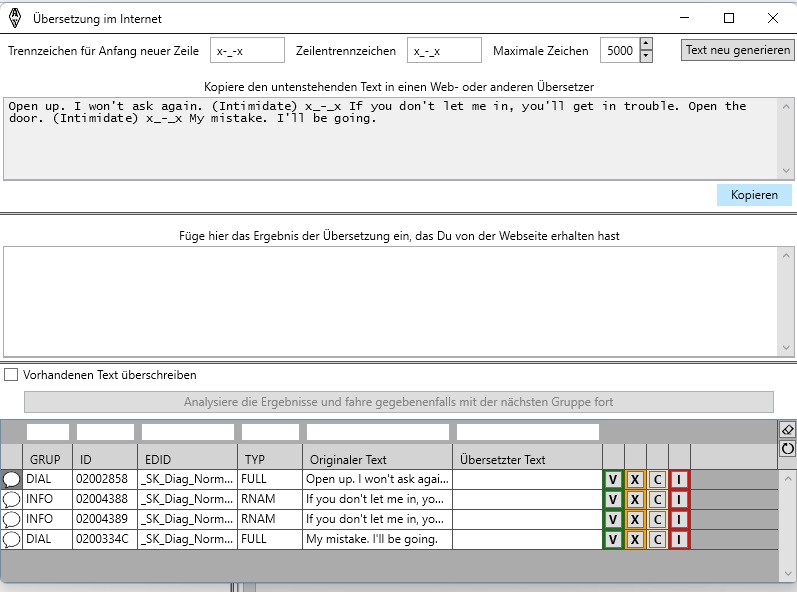797x592 pixels.
Task: Click the speech bubble icon for ID 02002858
Action: [12, 479]
